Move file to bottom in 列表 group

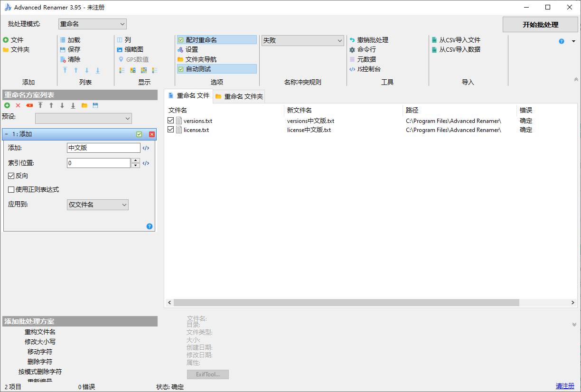(x=98, y=70)
